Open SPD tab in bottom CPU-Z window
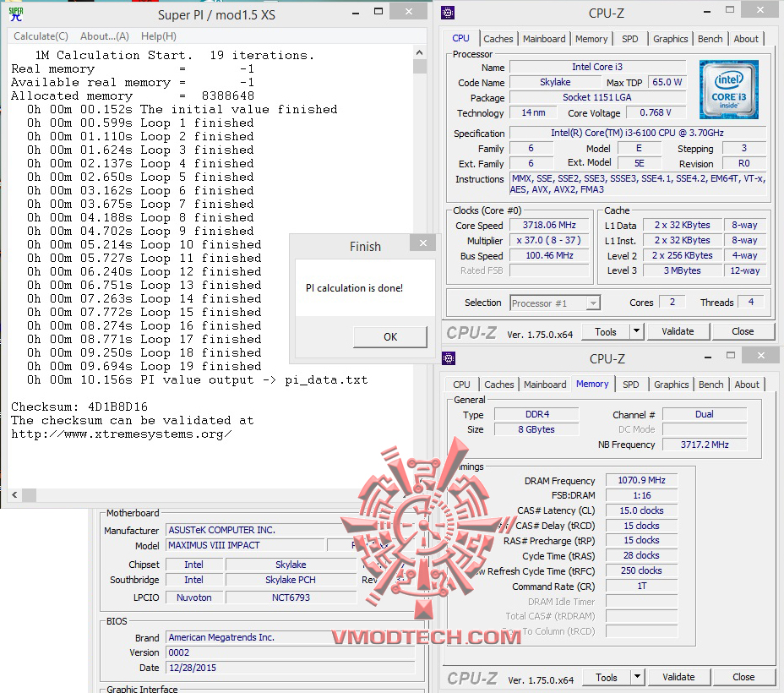Screen dimensions: 784x693 tap(631, 385)
